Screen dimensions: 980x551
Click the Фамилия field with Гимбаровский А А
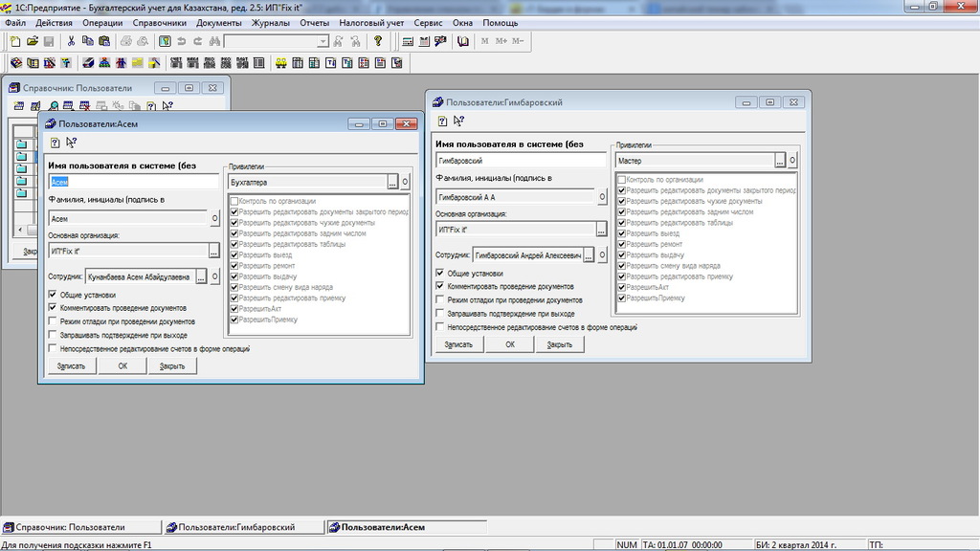515,197
